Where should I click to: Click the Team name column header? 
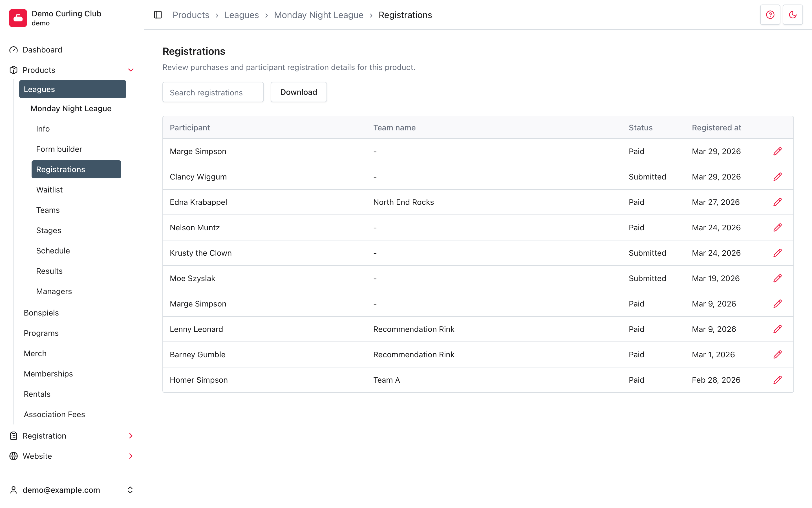395,128
